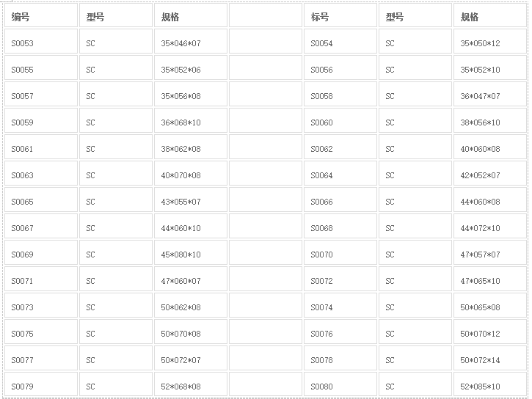The height and width of the screenshot is (399, 532).
Task: Click the cell showing 43*055*07
Action: [190, 202]
